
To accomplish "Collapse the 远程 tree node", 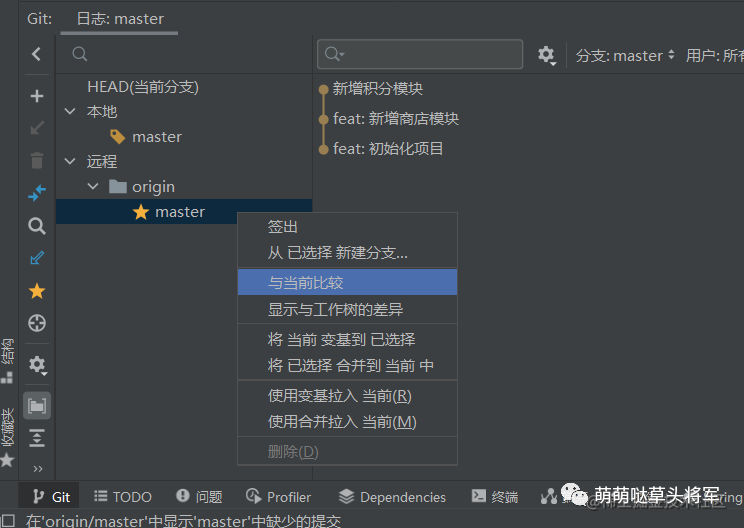I will click(x=70, y=162).
